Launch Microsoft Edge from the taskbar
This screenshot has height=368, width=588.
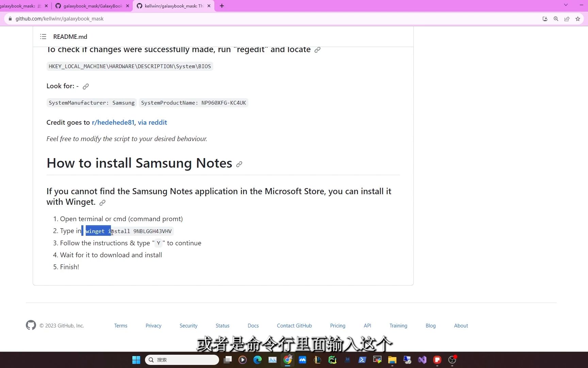[258, 360]
